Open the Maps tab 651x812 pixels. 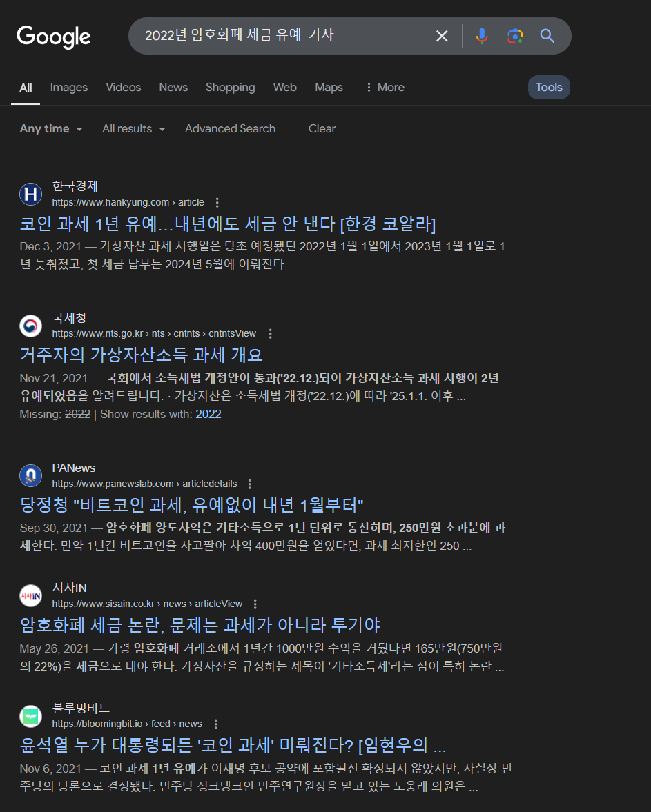(329, 88)
